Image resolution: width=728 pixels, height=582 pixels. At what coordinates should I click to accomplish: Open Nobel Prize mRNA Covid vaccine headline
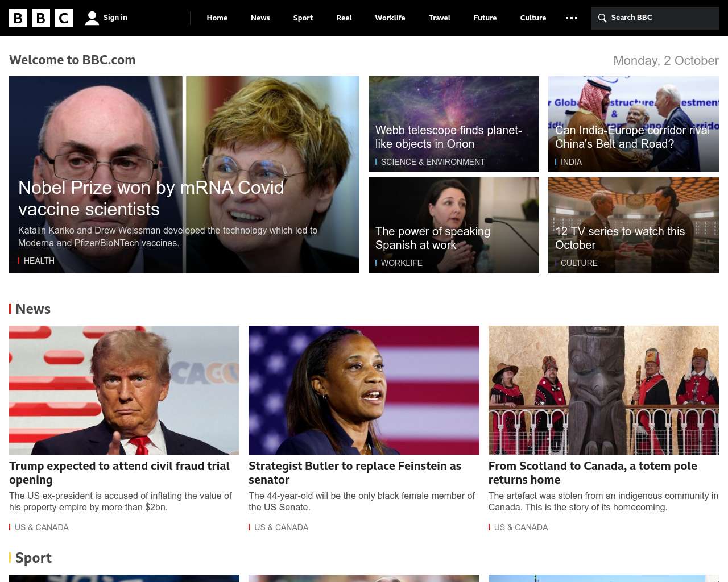[151, 198]
